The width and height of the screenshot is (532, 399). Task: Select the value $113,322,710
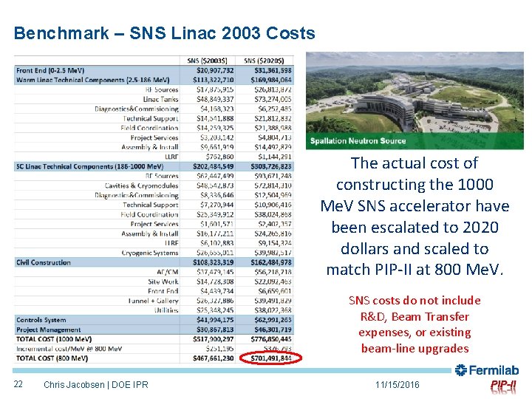(213, 80)
